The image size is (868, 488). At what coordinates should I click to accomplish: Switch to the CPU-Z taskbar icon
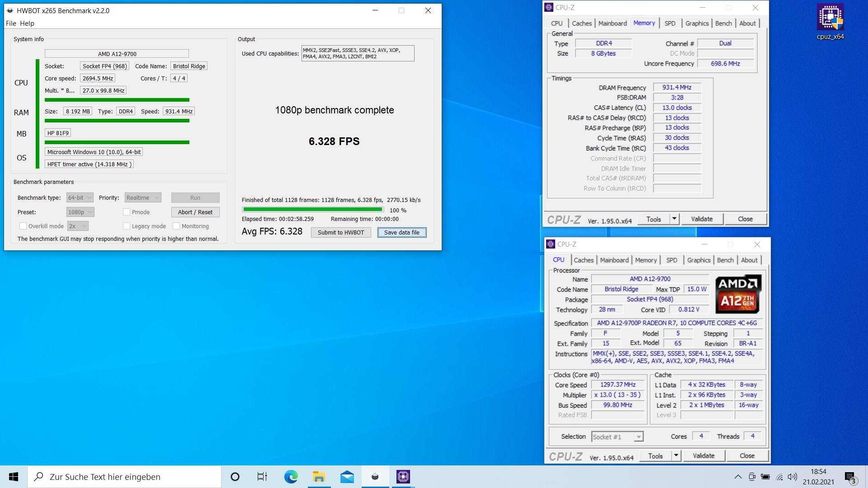[403, 477]
